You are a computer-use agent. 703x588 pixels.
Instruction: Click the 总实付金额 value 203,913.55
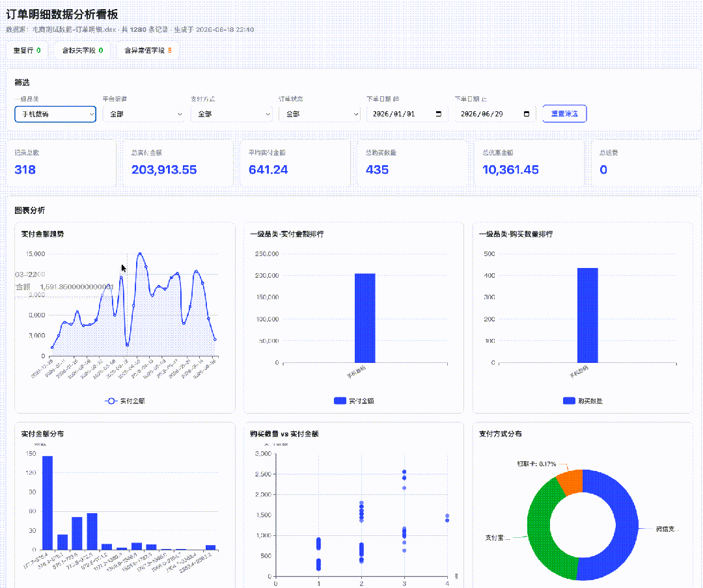pos(164,169)
